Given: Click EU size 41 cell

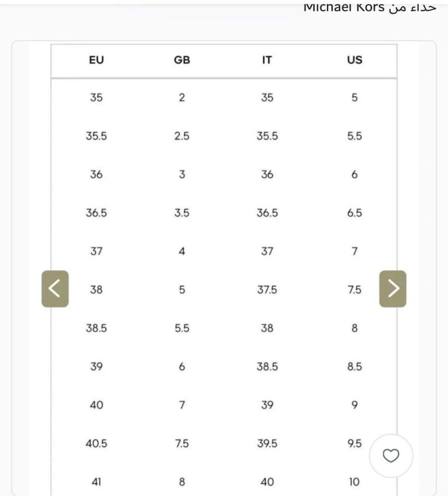Looking at the screenshot, I should tap(97, 482).
